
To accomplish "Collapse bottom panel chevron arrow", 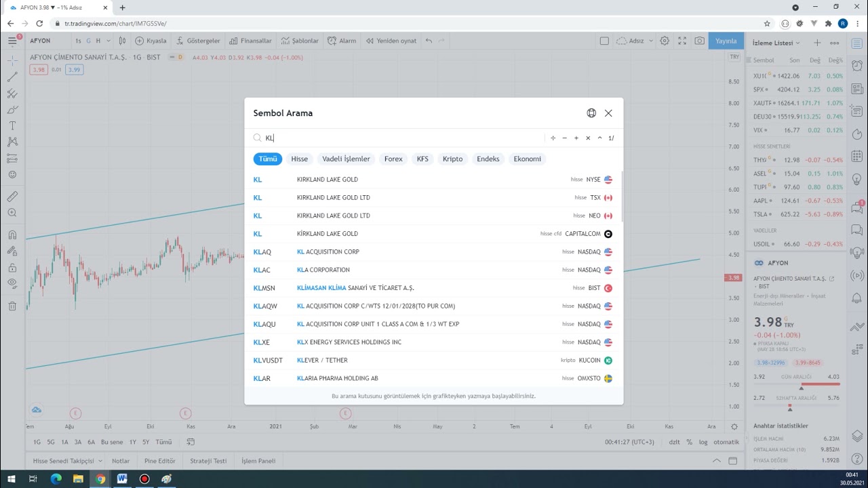I will click(x=717, y=461).
